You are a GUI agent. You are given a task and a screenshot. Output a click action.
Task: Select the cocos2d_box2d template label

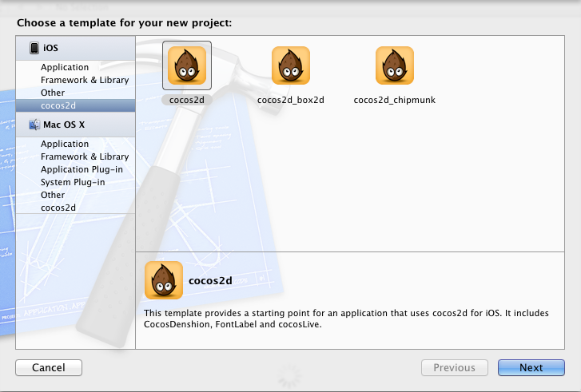coord(291,100)
